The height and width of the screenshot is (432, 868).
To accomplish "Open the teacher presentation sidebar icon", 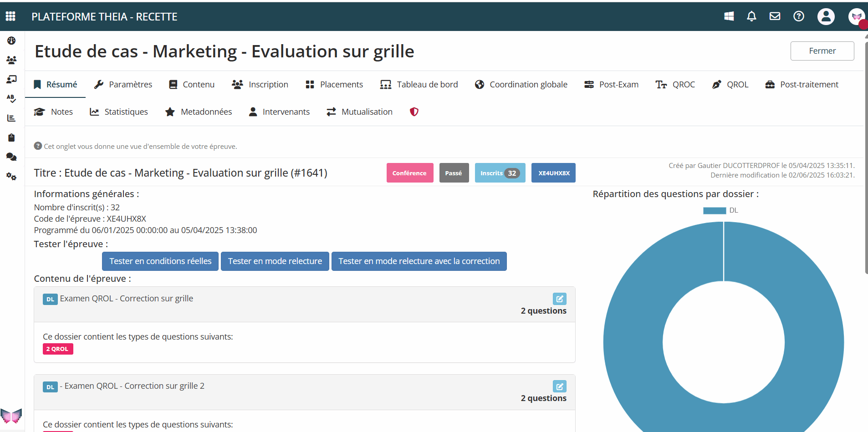I will pyautogui.click(x=11, y=79).
